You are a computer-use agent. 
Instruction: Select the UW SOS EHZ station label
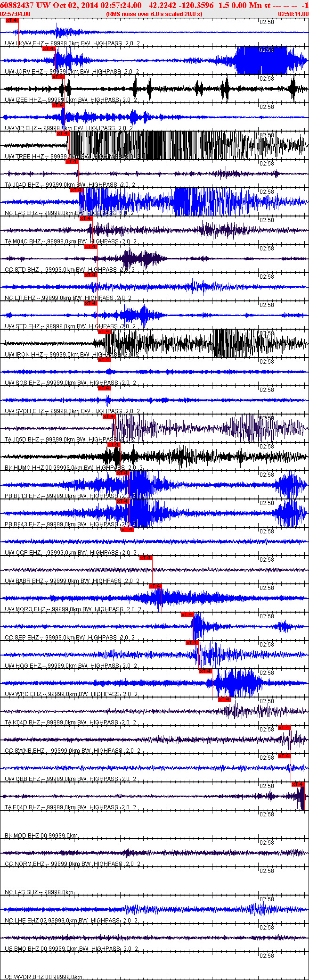(x=71, y=383)
